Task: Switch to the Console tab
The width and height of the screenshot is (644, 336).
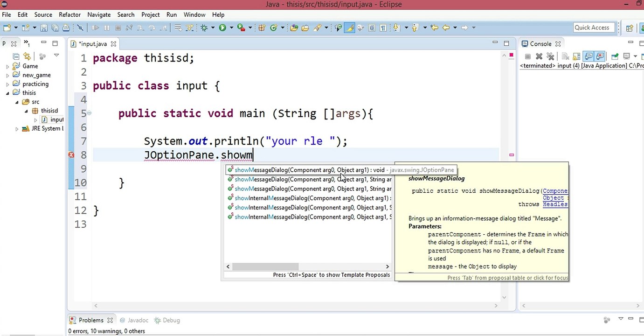Action: [540, 44]
